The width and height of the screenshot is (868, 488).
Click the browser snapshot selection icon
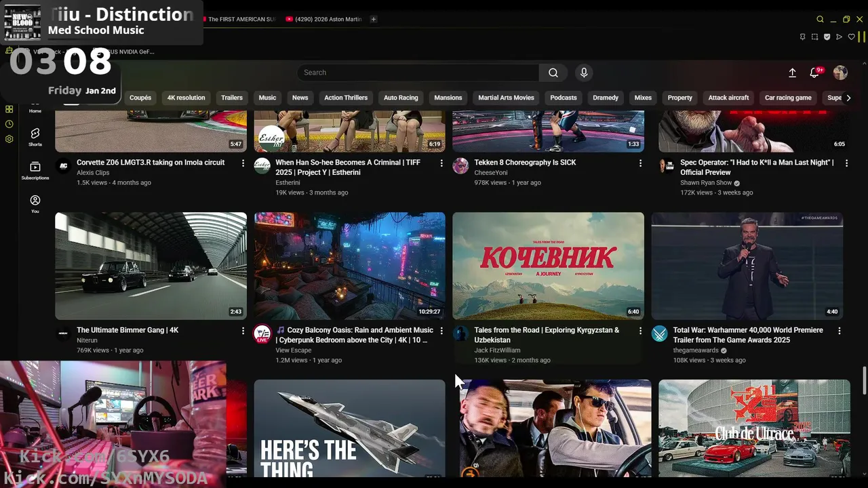[x=814, y=37]
